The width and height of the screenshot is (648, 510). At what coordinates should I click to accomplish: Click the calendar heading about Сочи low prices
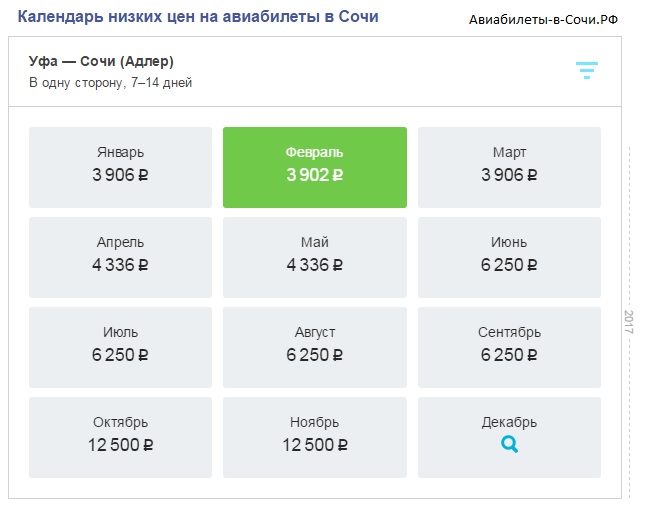pos(198,17)
